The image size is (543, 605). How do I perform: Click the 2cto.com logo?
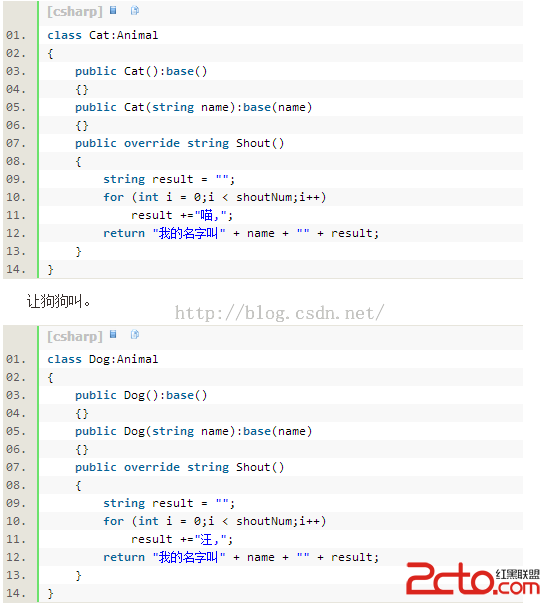point(473,578)
